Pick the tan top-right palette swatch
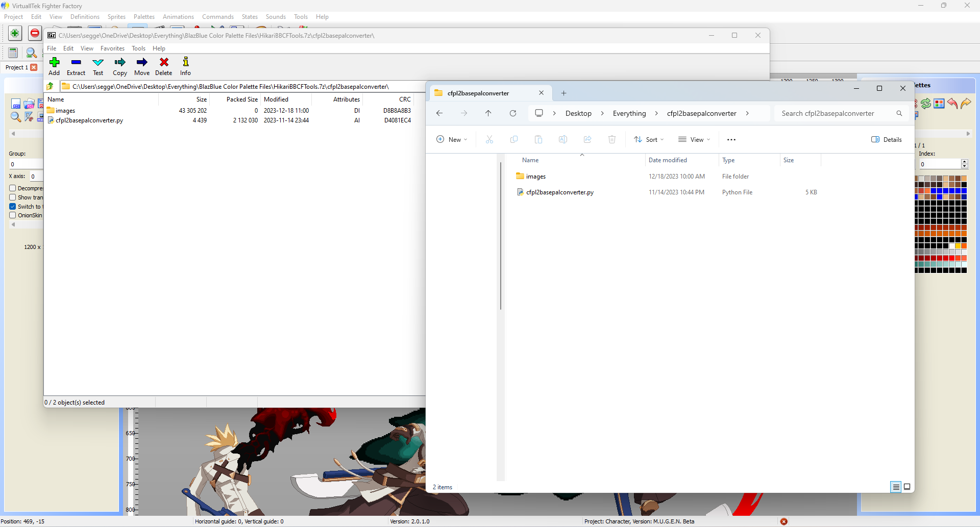The image size is (980, 527). [964, 179]
